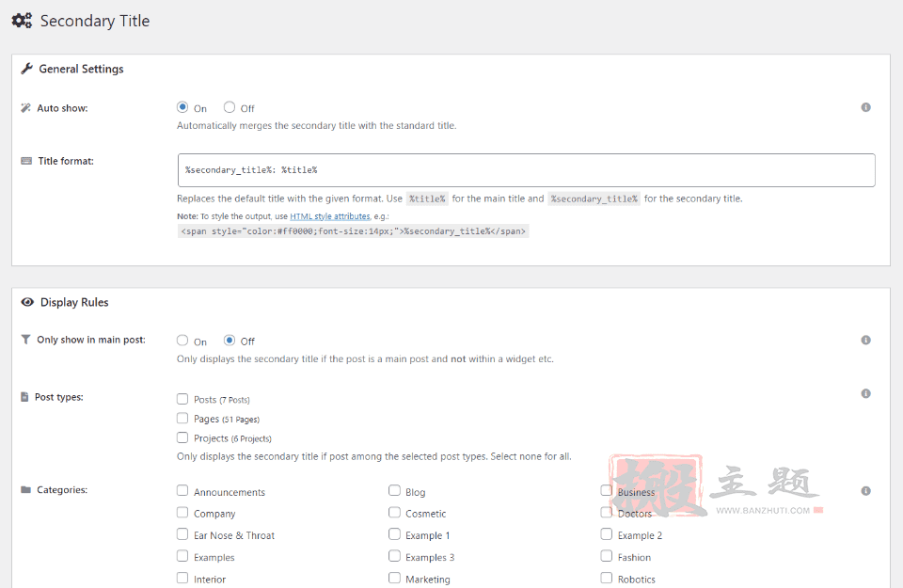This screenshot has width=903, height=588.
Task: Check the Posts post type
Action: coord(182,399)
